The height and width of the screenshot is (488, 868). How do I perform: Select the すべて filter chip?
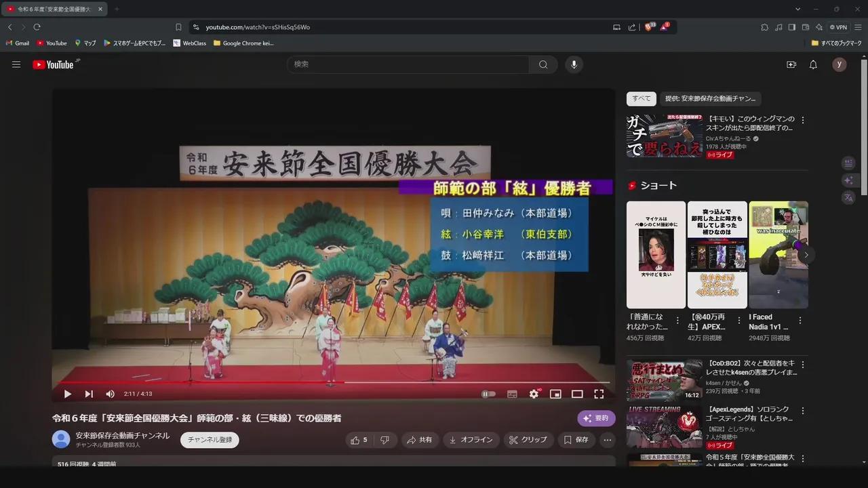point(642,99)
